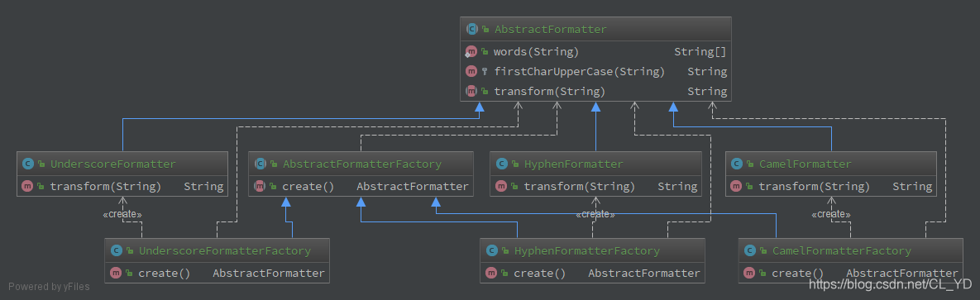The width and height of the screenshot is (980, 300).
Task: Click visibility icon beside AbstractFormatter title
Action: click(485, 30)
